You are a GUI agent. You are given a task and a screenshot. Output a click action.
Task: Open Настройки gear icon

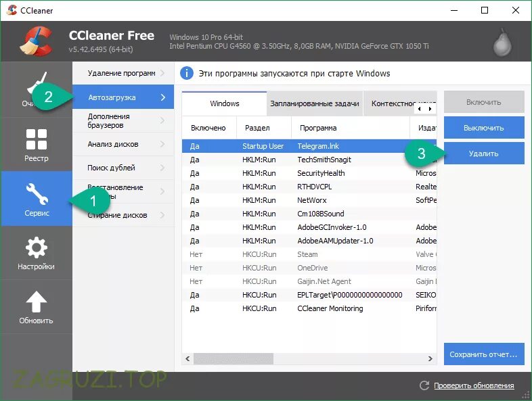37,247
